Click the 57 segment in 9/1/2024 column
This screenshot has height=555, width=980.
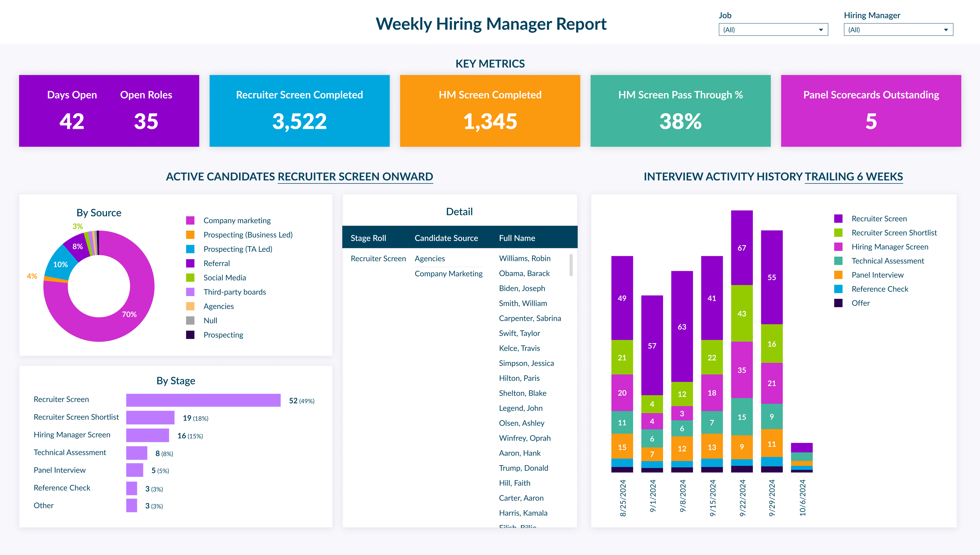(x=652, y=345)
